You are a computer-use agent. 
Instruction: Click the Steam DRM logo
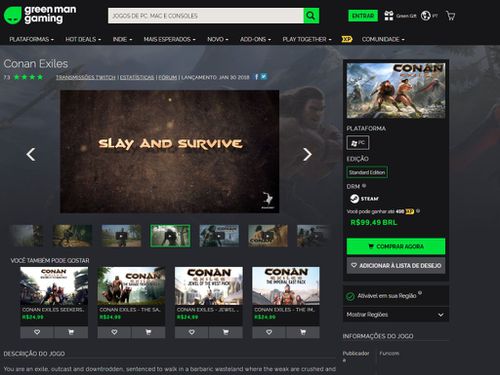[x=364, y=199]
